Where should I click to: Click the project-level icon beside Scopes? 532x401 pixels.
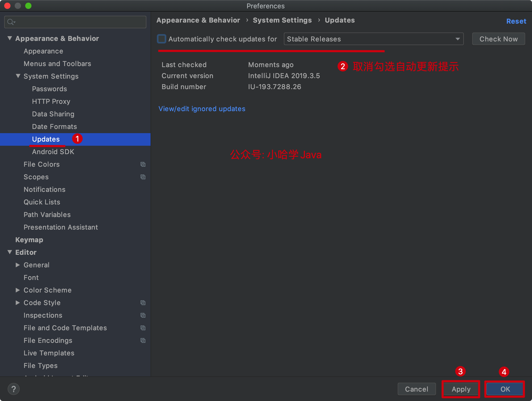(143, 177)
